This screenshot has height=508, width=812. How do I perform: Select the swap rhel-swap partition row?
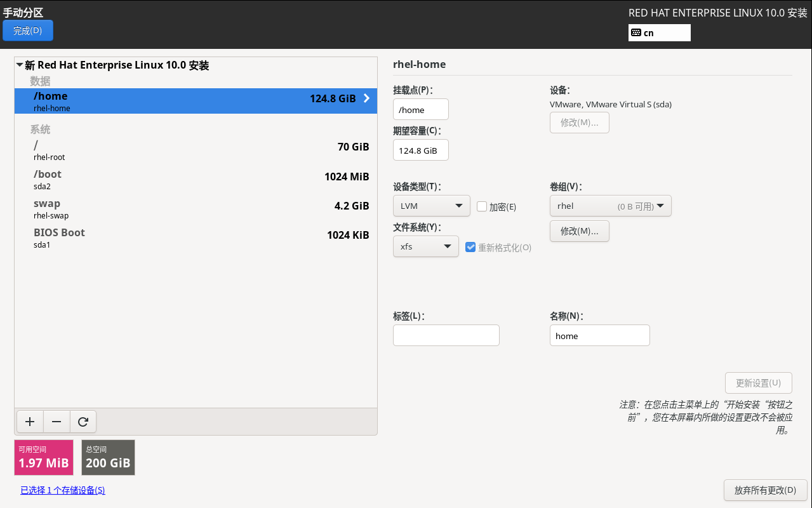tap(196, 208)
